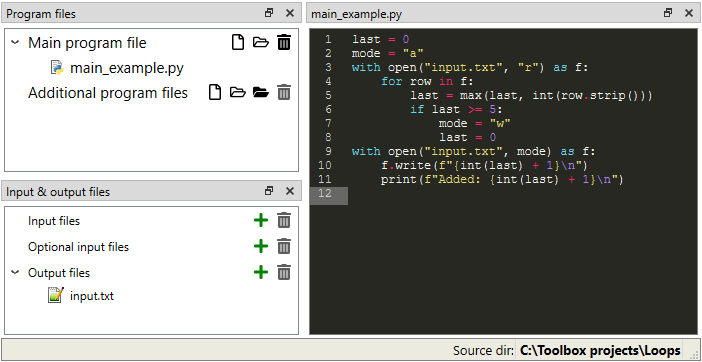Click the Source dir label
The height and width of the screenshot is (362, 702).
[x=483, y=350]
